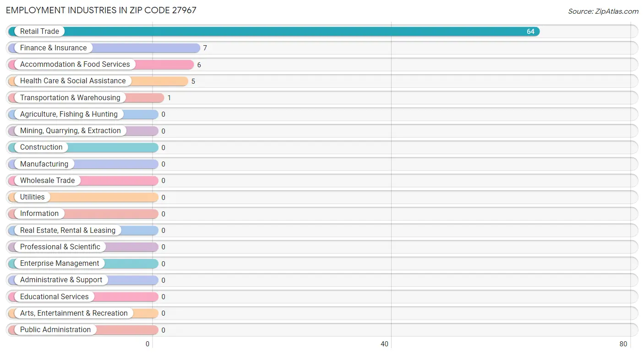Click Real Estate, Rental & Leasing label
The width and height of the screenshot is (644, 355).
click(68, 230)
